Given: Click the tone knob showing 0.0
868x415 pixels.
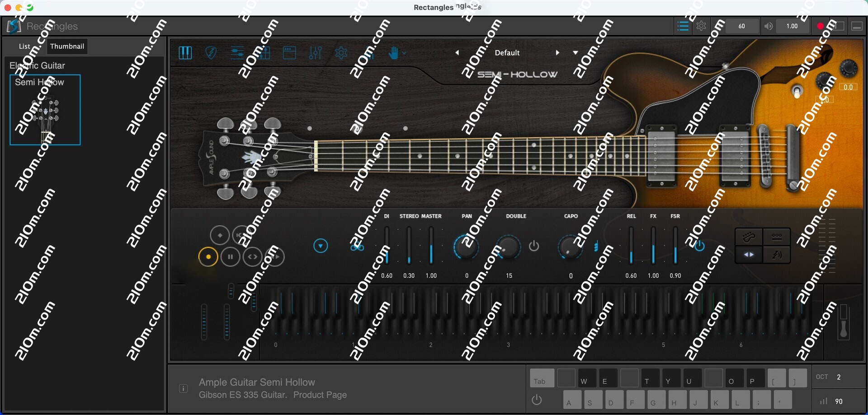Looking at the screenshot, I should click(x=849, y=68).
